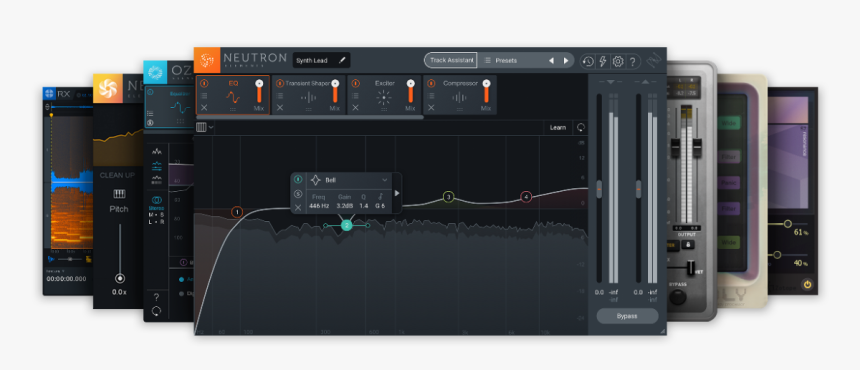Select EQ node 4
This screenshot has height=370, width=860.
pyautogui.click(x=526, y=197)
